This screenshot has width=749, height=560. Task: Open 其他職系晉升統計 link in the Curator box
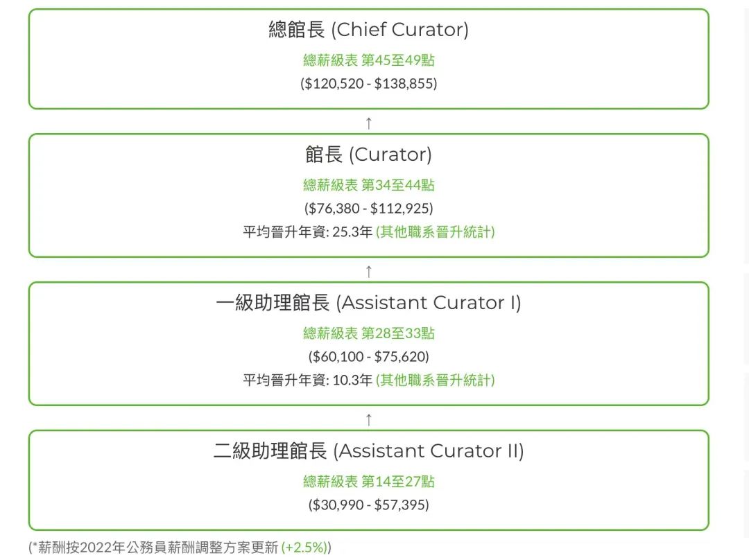click(x=435, y=232)
